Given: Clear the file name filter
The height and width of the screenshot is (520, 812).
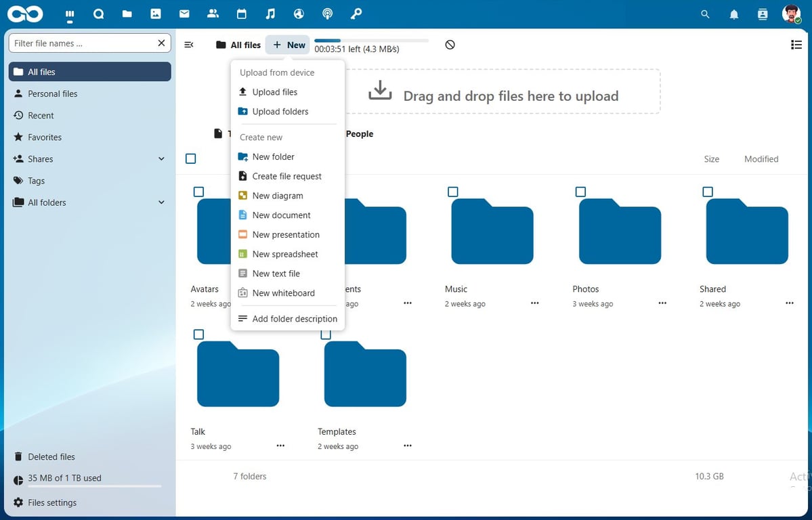Looking at the screenshot, I should pos(162,43).
